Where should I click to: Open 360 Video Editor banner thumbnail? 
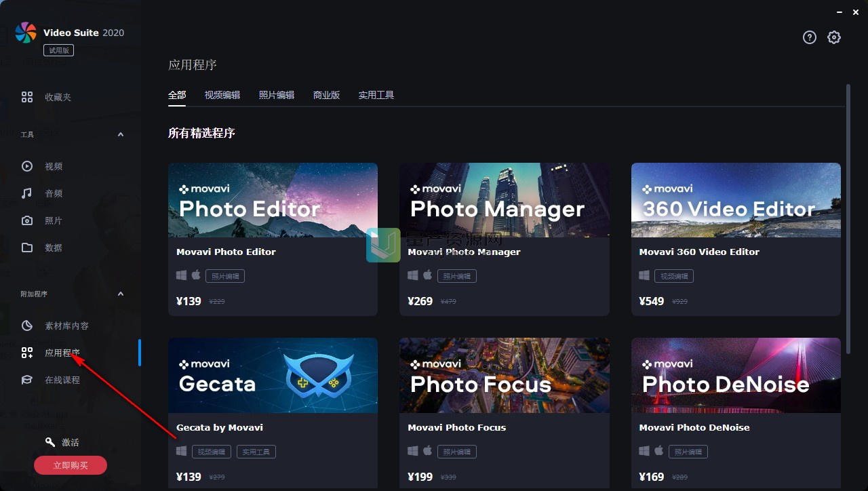pos(736,200)
